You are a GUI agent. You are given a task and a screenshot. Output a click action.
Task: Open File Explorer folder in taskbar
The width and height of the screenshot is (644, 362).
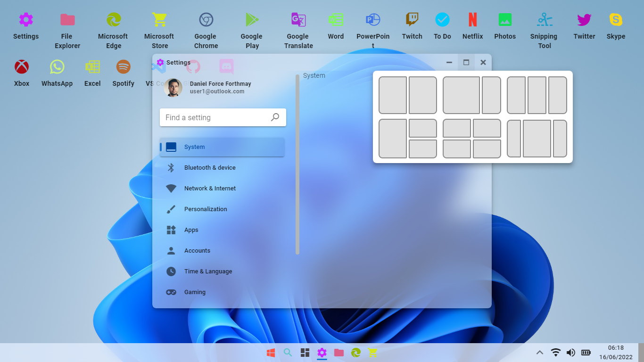pyautogui.click(x=339, y=353)
